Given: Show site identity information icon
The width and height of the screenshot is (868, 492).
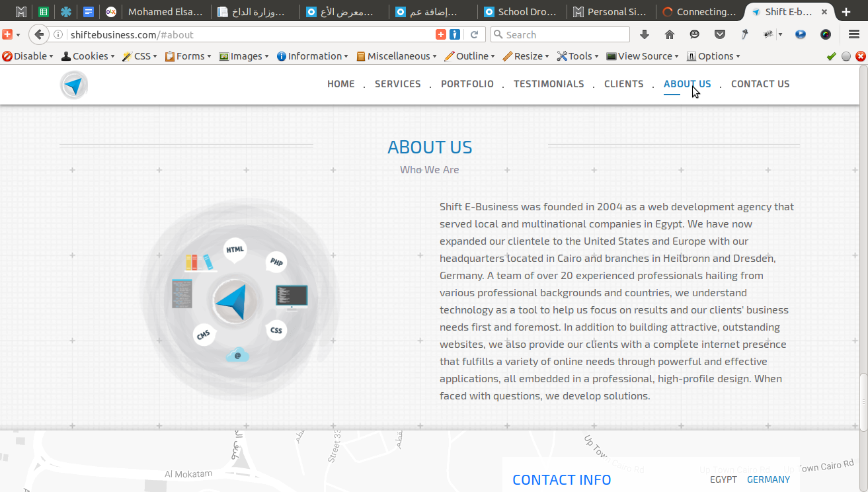Looking at the screenshot, I should pyautogui.click(x=58, y=34).
